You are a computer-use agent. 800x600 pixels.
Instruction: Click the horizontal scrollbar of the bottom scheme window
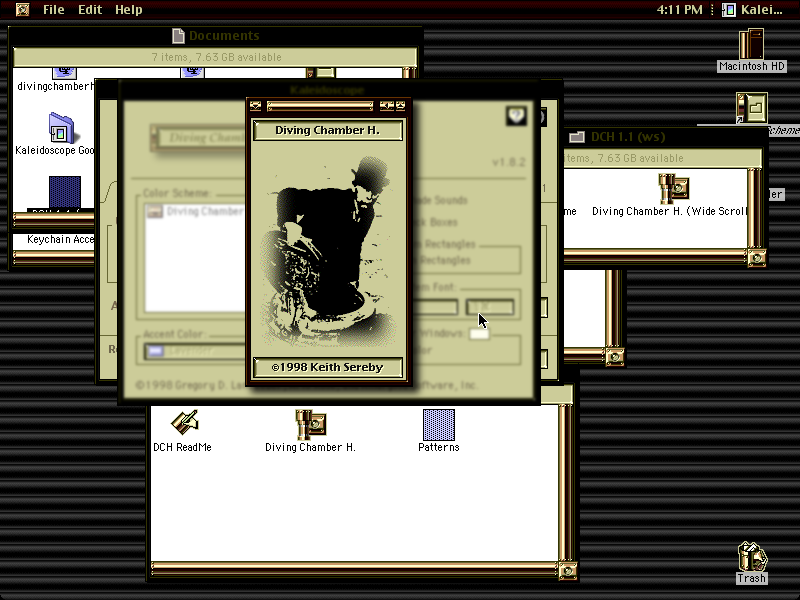coord(354,568)
